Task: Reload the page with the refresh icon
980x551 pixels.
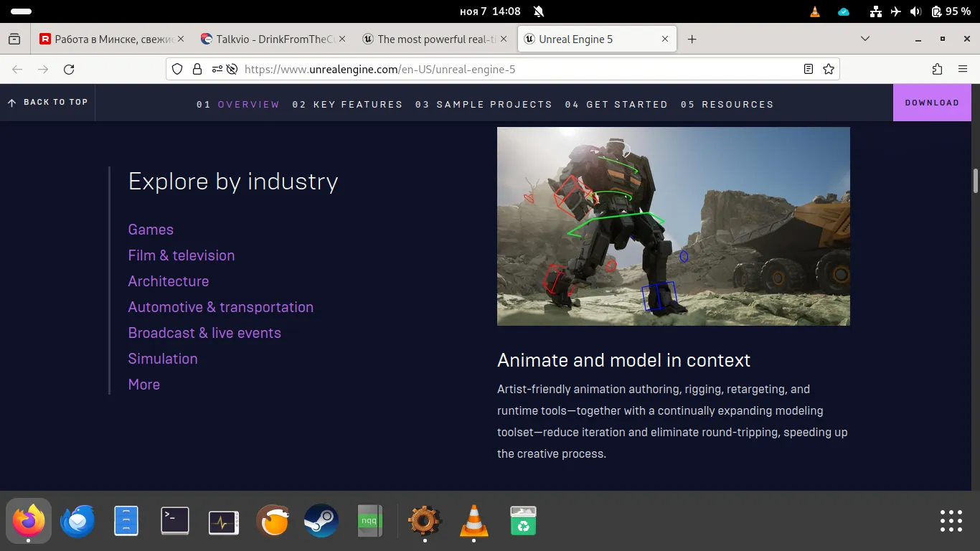Action: pos(69,70)
